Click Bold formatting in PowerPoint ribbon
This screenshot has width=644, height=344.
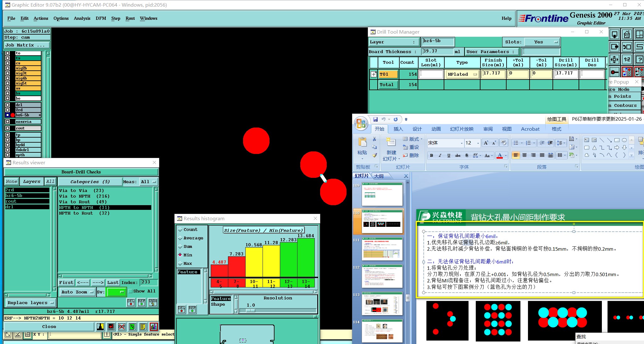[431, 156]
